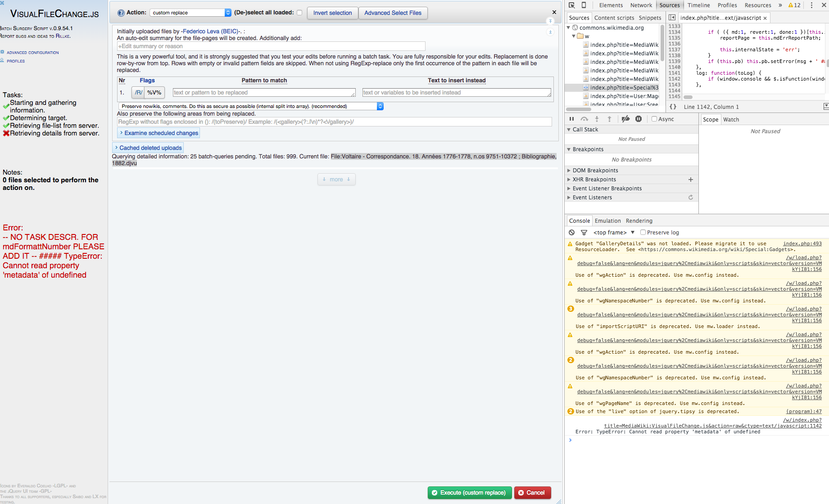Screen dimensions: 829x504
Task: Close the index.php javascript source tab
Action: click(765, 18)
